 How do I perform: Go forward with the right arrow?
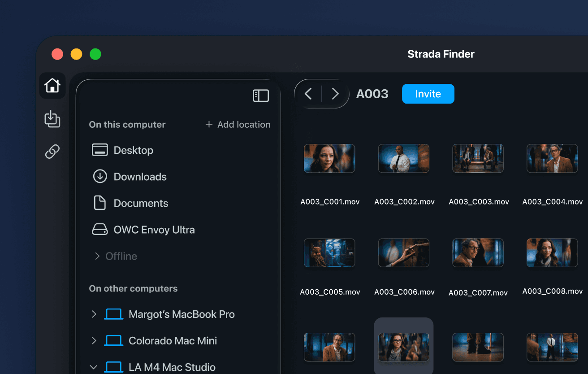point(335,94)
